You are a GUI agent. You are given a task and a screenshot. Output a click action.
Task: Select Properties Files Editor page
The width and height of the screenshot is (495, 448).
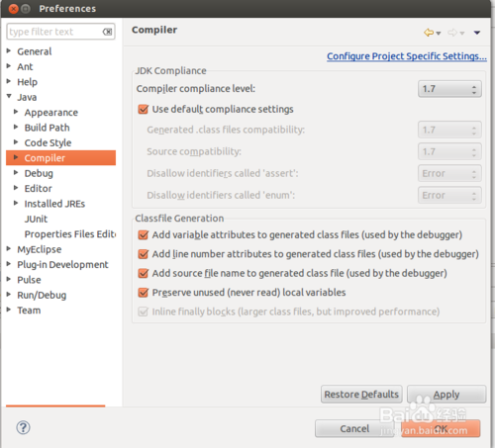(x=70, y=234)
